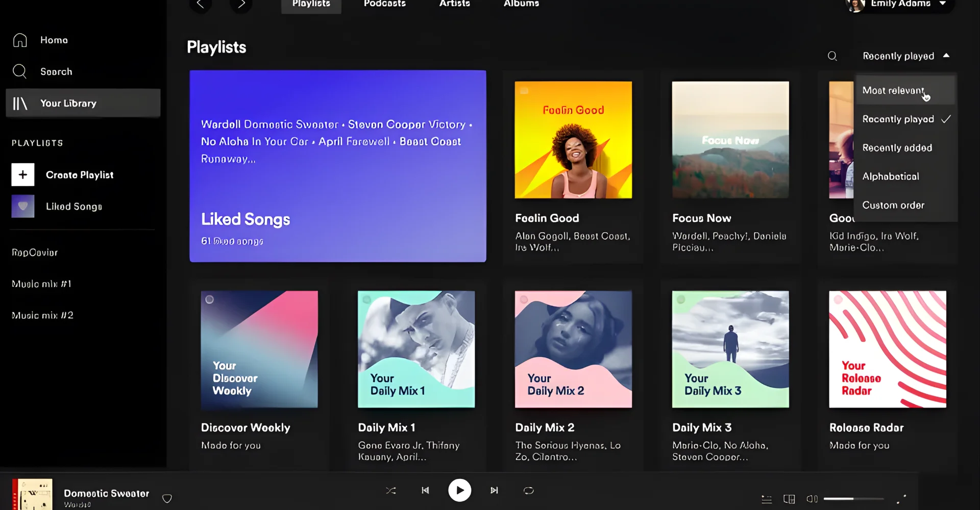Screen dimensions: 980x510
Task: Open Search from the sidebar
Action: point(56,71)
